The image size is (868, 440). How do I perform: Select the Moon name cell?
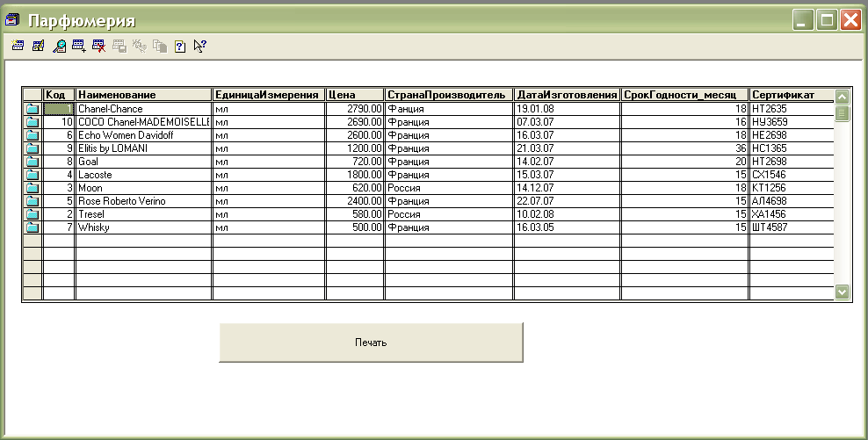[144, 188]
